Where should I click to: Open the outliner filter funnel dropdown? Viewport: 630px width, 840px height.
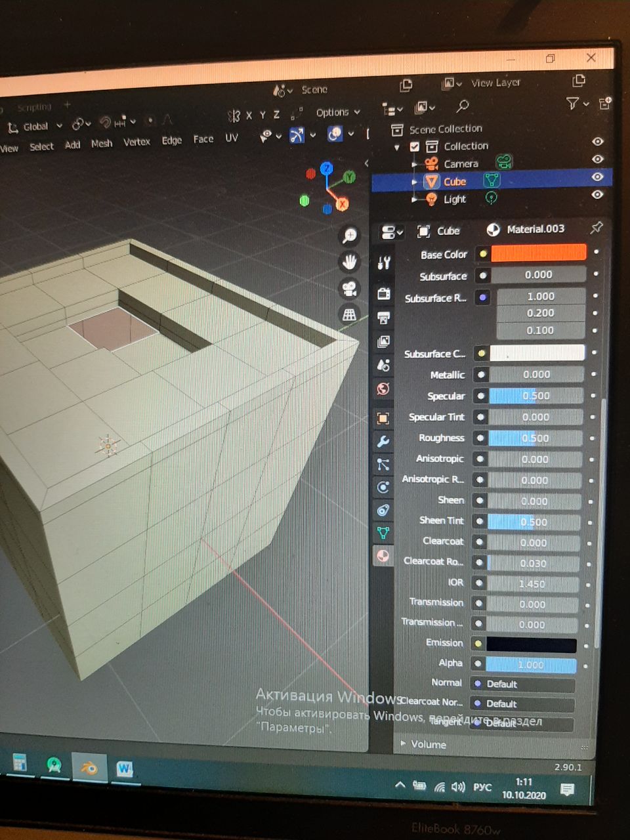(577, 104)
